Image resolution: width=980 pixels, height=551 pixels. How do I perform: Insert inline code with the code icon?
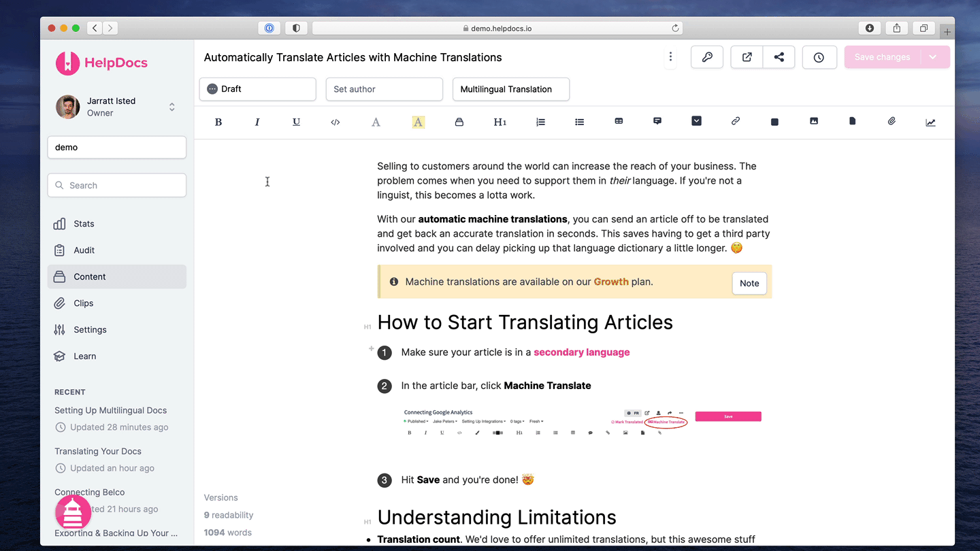335,122
